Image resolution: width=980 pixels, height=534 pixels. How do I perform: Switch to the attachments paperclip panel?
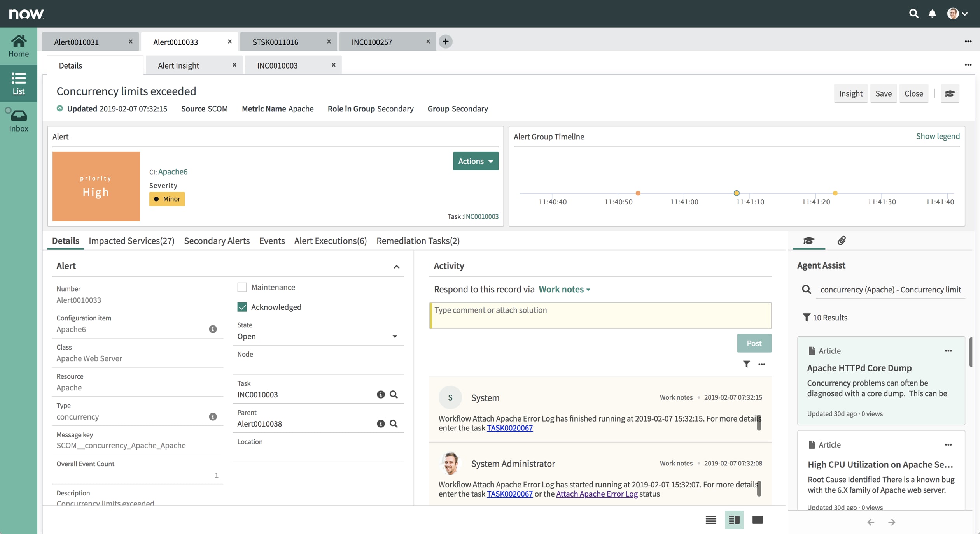[x=841, y=241]
